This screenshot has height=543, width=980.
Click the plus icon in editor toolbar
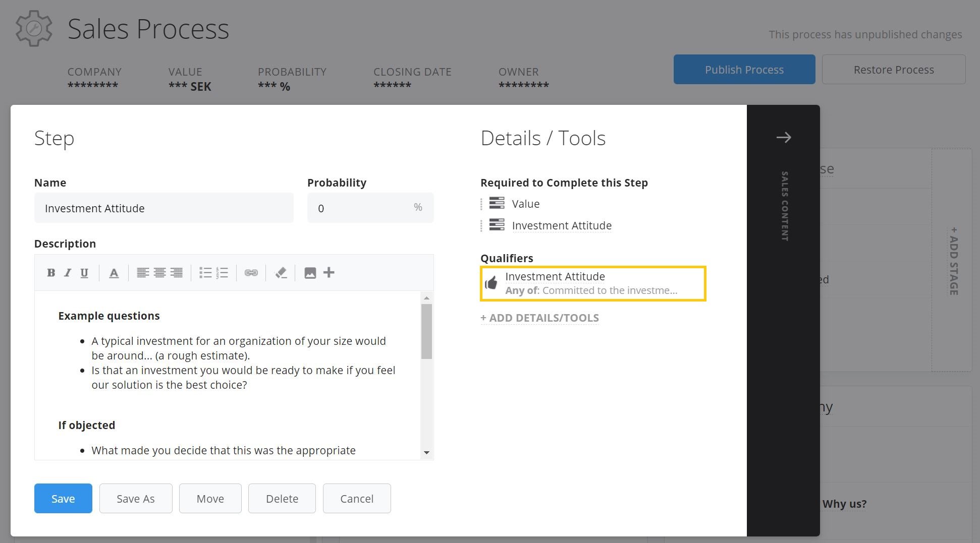pos(329,273)
